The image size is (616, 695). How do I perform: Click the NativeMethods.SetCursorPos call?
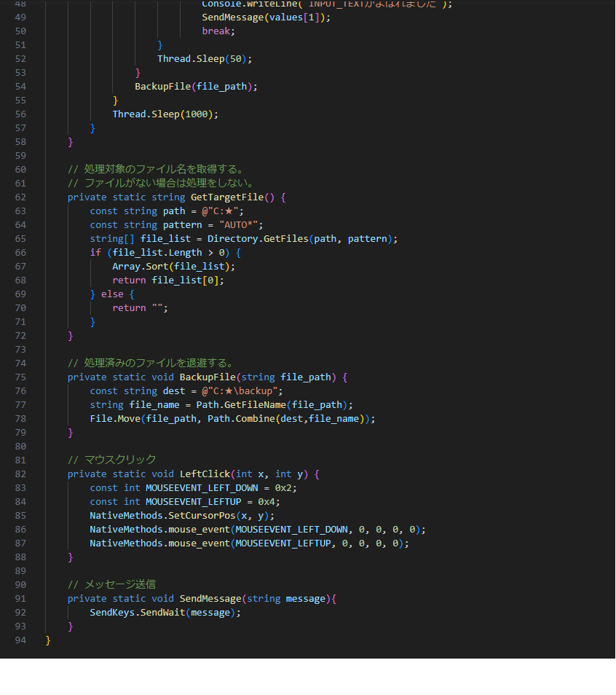[165, 516]
